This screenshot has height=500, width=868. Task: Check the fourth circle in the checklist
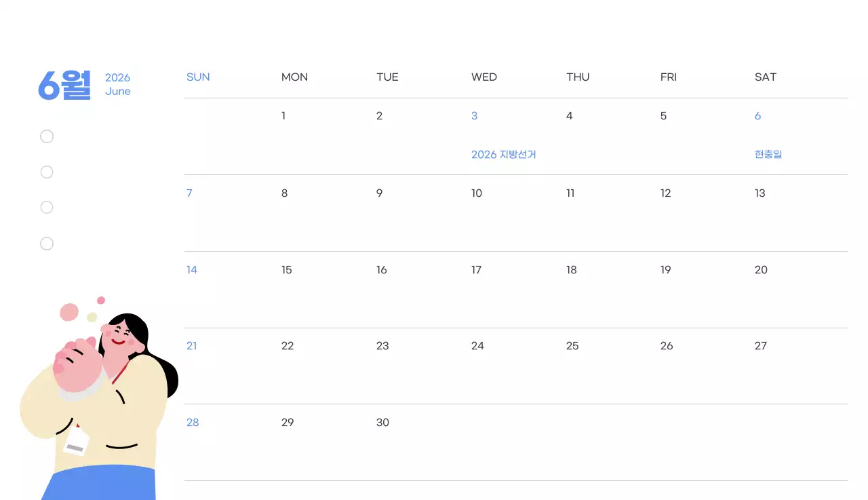47,244
